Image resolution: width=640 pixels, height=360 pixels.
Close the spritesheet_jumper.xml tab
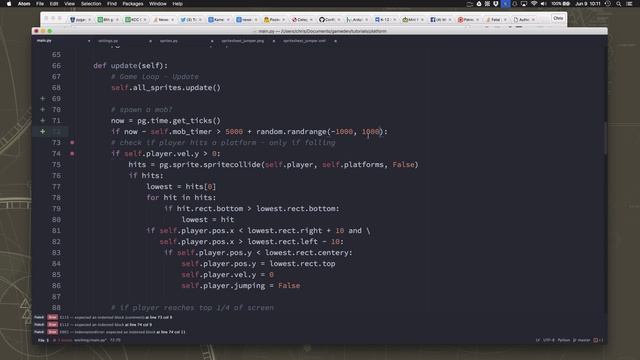pos(335,41)
